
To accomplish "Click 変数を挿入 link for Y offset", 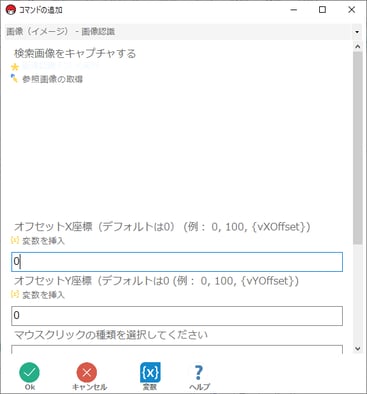I will pos(43,295).
